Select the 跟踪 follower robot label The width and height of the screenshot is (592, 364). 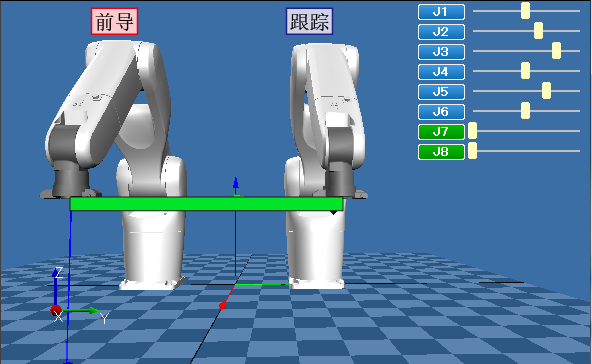coord(310,22)
